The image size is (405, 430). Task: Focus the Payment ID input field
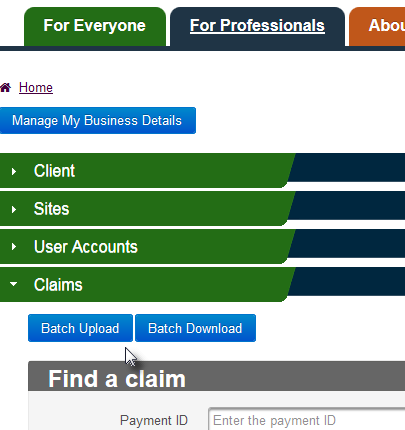coord(307,419)
